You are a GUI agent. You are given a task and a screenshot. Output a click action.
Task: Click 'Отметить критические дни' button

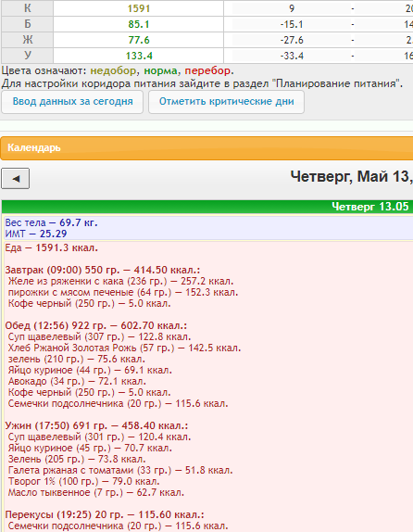coord(227,102)
